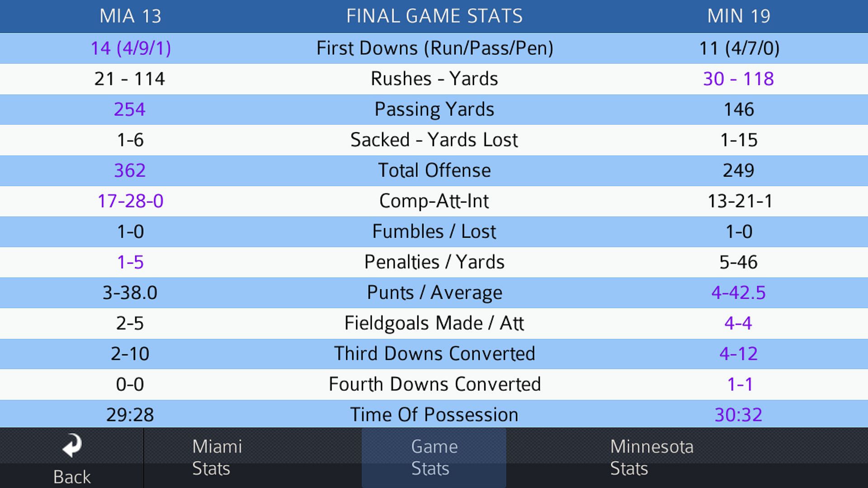The height and width of the screenshot is (488, 868).
Task: Select the Third Downs Converted row label
Action: coord(434,354)
